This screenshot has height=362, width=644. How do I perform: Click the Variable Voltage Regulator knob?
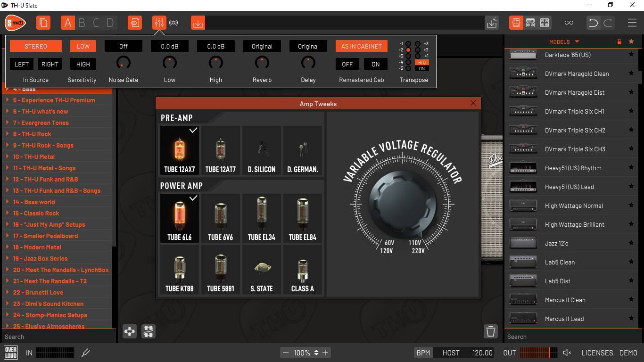click(403, 204)
